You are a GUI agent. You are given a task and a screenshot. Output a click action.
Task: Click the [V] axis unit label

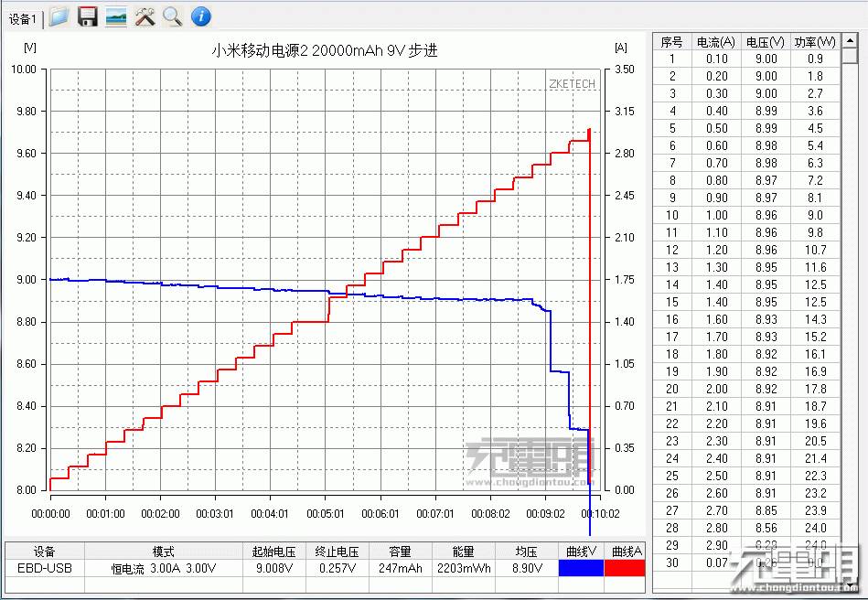pyautogui.click(x=30, y=48)
